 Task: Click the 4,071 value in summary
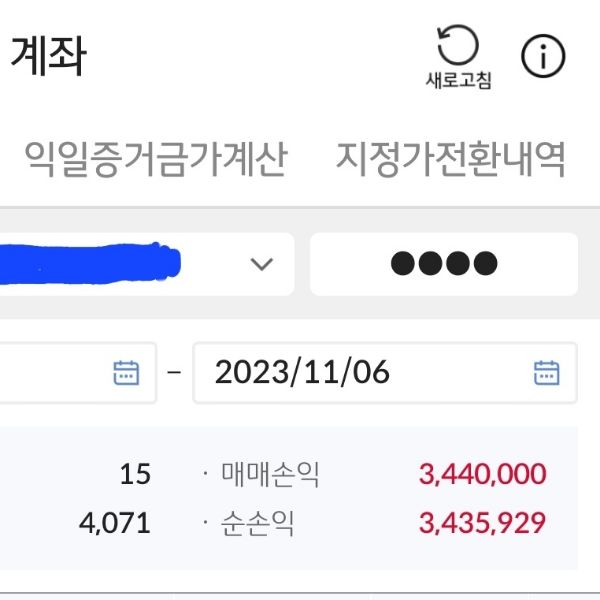click(x=116, y=522)
